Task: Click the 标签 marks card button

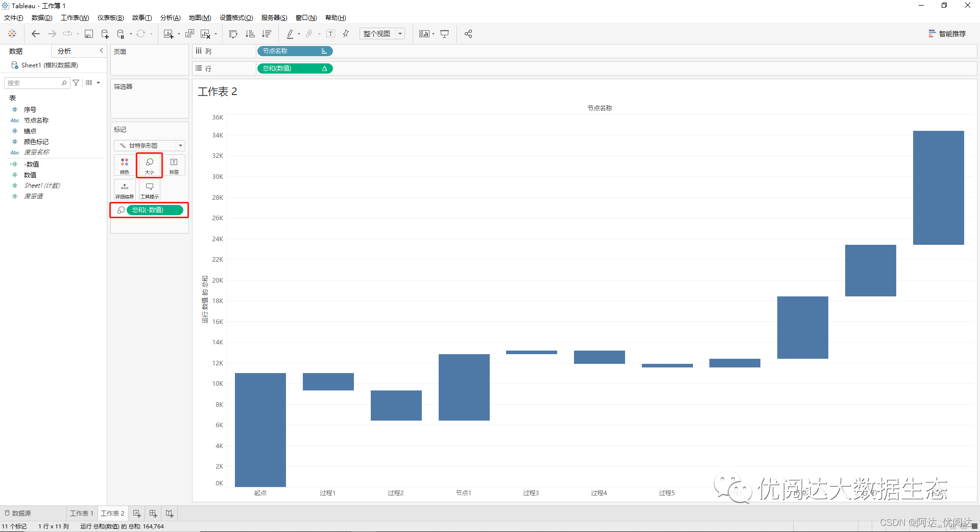Action: tap(174, 166)
